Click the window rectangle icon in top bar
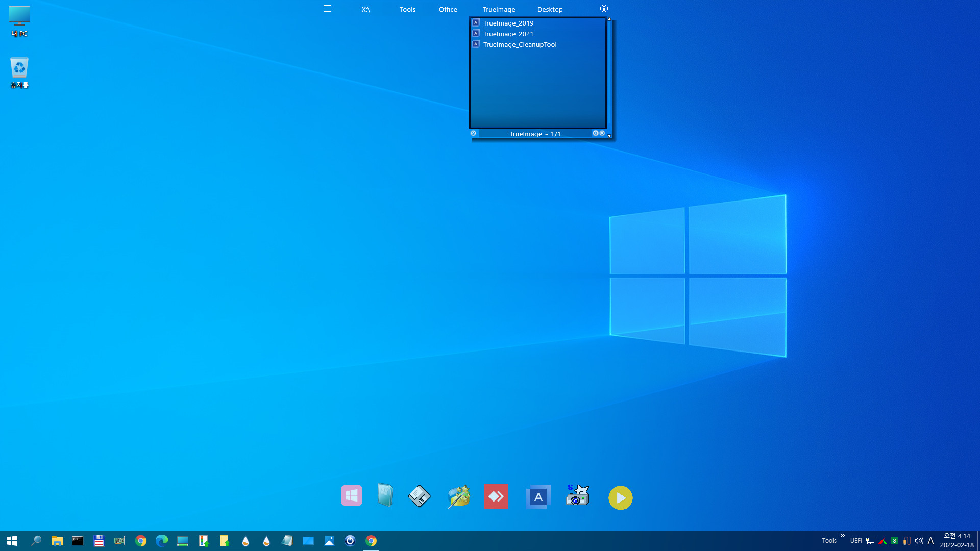Screen dimensions: 980x551 (328, 9)
